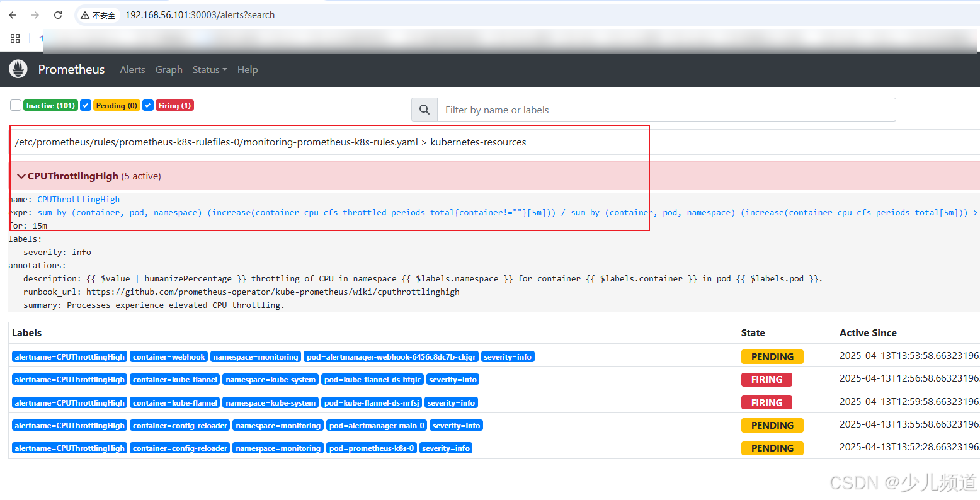Click the Active Since column header
This screenshot has height=500, width=980.
(868, 333)
